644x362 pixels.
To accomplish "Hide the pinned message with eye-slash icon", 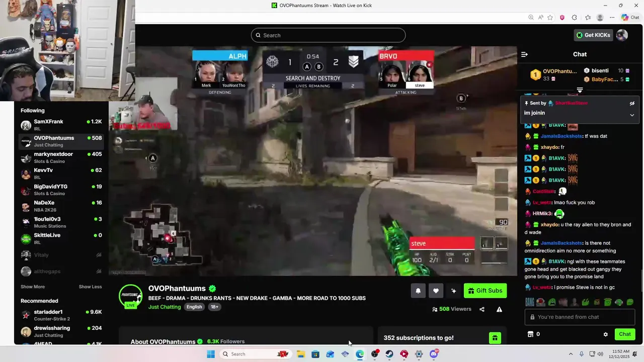I will click(632, 103).
